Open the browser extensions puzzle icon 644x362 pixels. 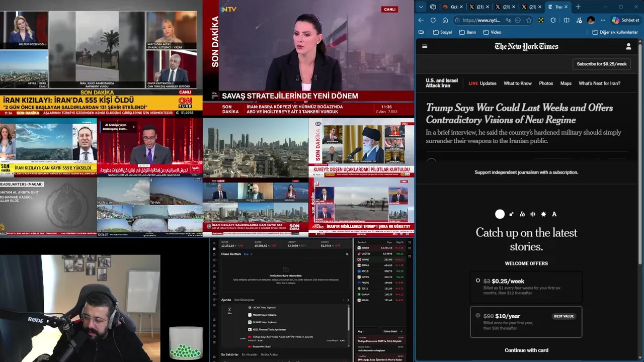point(553,20)
